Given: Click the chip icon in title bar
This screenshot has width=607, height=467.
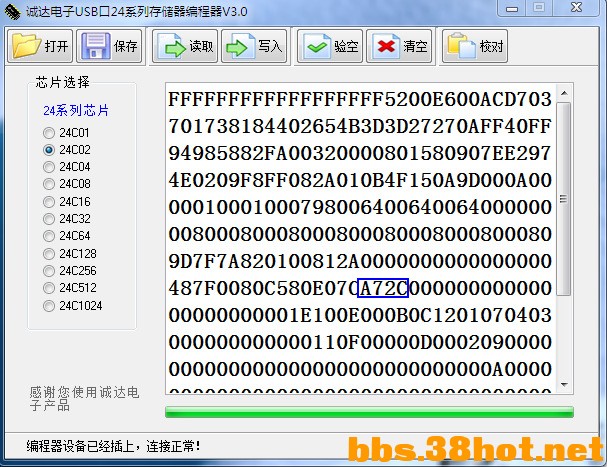Looking at the screenshot, I should (x=12, y=11).
